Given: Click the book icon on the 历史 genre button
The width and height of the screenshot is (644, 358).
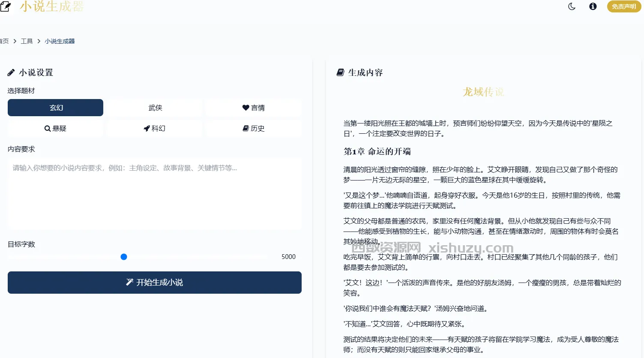Looking at the screenshot, I should 245,128.
